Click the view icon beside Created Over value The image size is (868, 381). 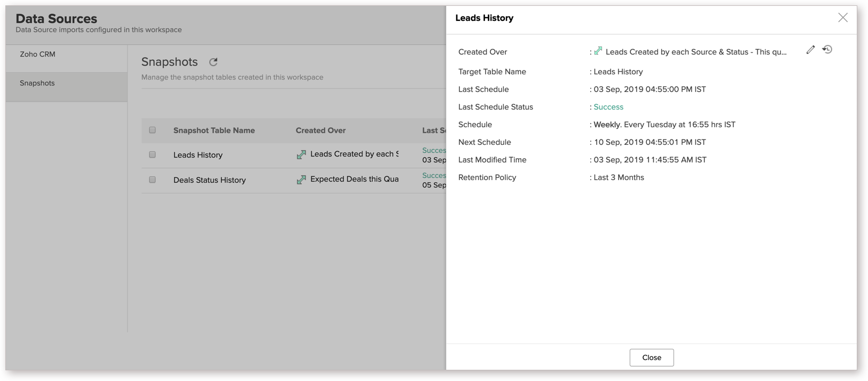(x=598, y=51)
